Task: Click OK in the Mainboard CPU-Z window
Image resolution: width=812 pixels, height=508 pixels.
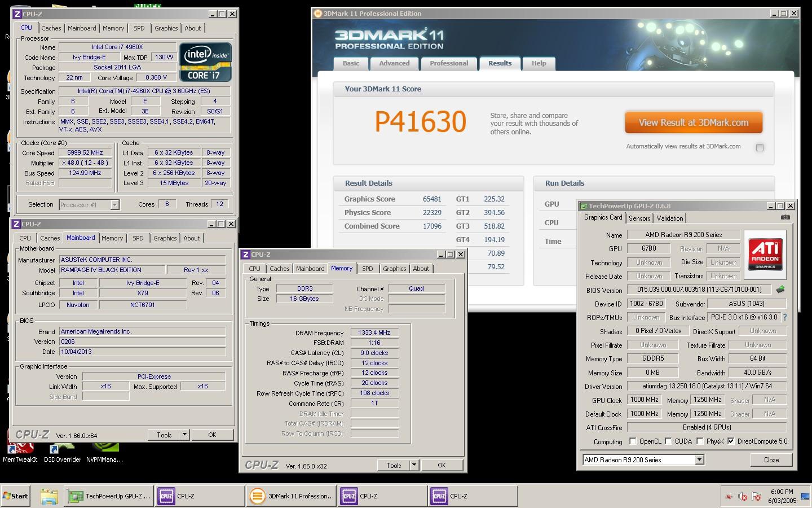Action: point(212,435)
